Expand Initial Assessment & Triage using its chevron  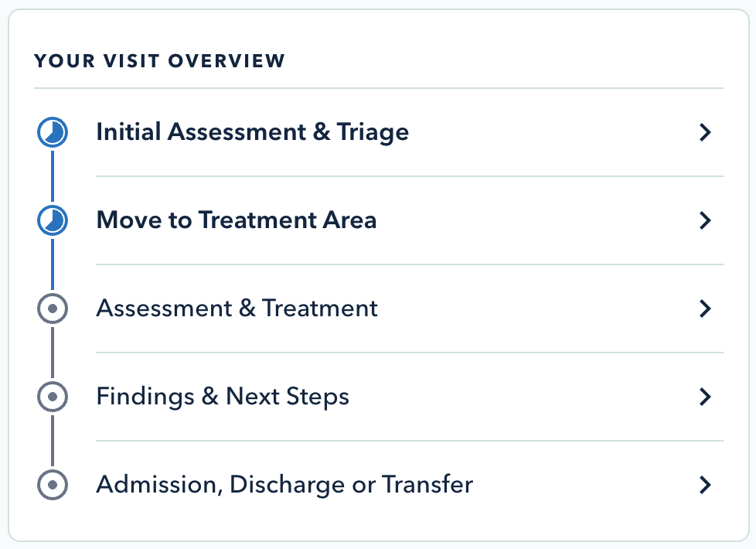pos(704,133)
